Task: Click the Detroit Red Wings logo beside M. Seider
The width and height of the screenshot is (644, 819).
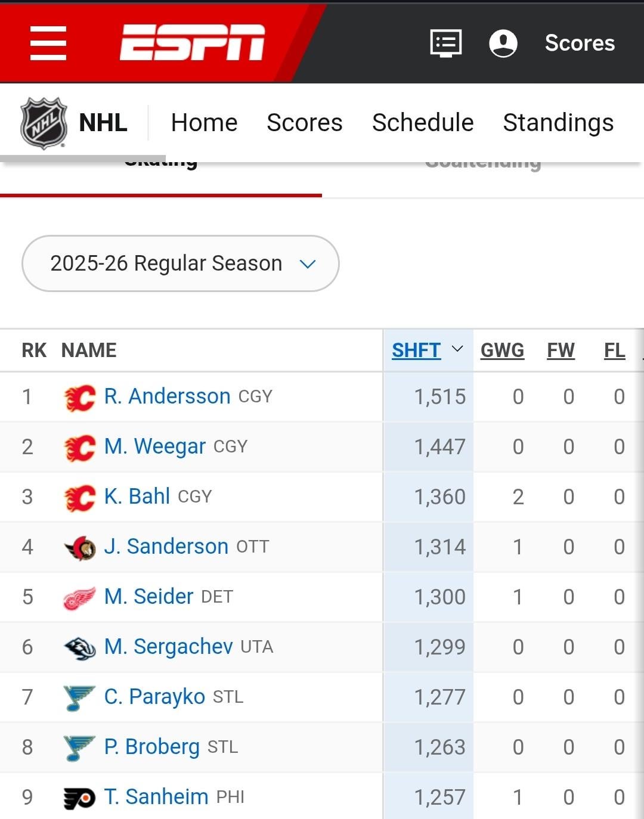Action: pyautogui.click(x=80, y=598)
